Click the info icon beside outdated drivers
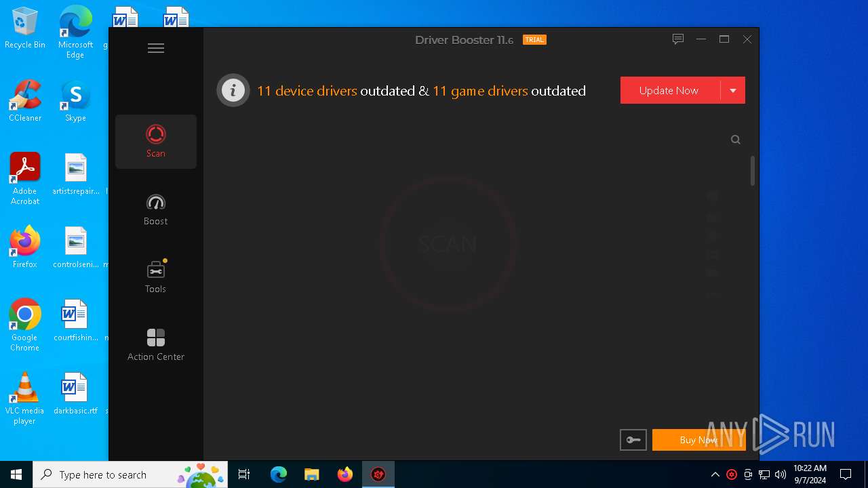 coord(233,90)
